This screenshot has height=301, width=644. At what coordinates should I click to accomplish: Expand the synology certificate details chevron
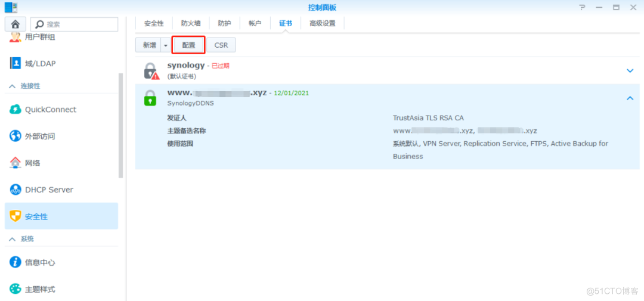coord(630,71)
